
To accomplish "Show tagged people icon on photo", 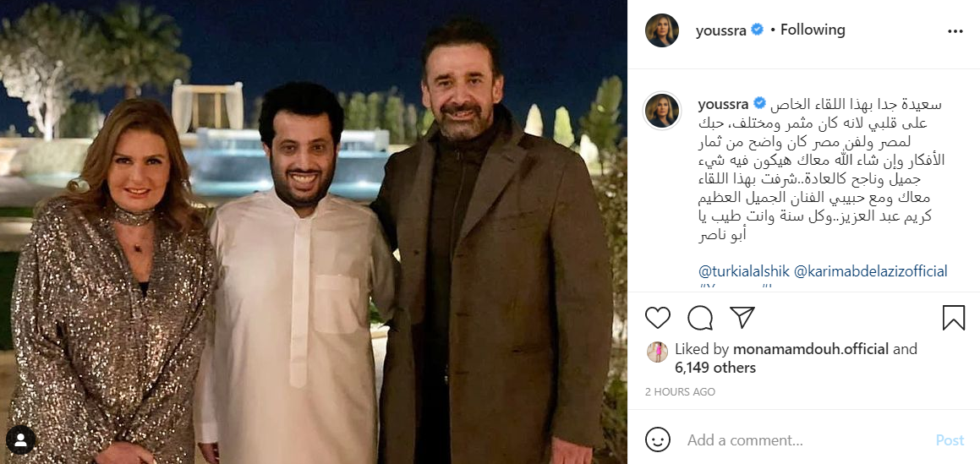I will click(x=20, y=441).
